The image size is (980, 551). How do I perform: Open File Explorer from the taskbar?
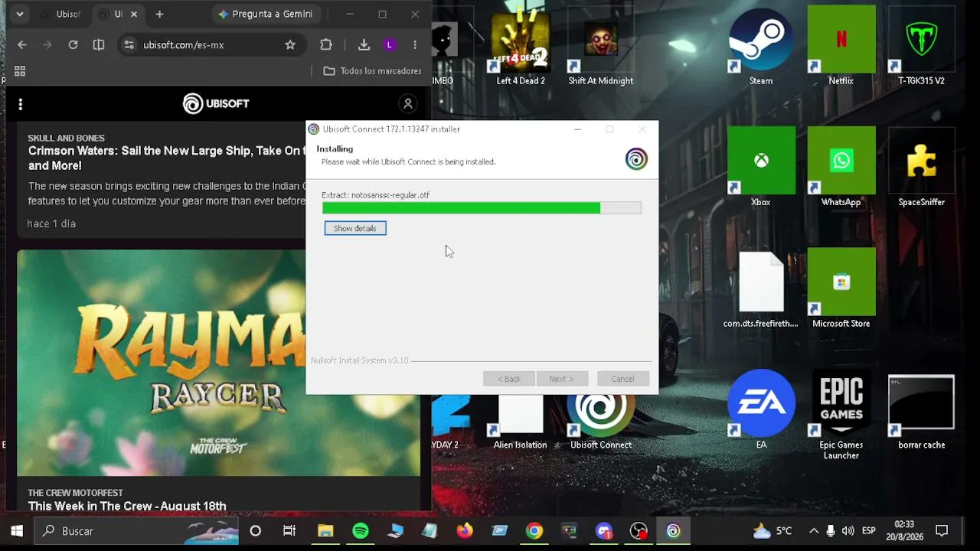click(325, 531)
